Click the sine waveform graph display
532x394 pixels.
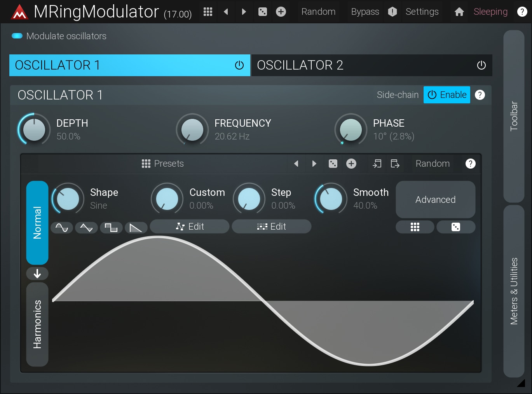(x=263, y=301)
